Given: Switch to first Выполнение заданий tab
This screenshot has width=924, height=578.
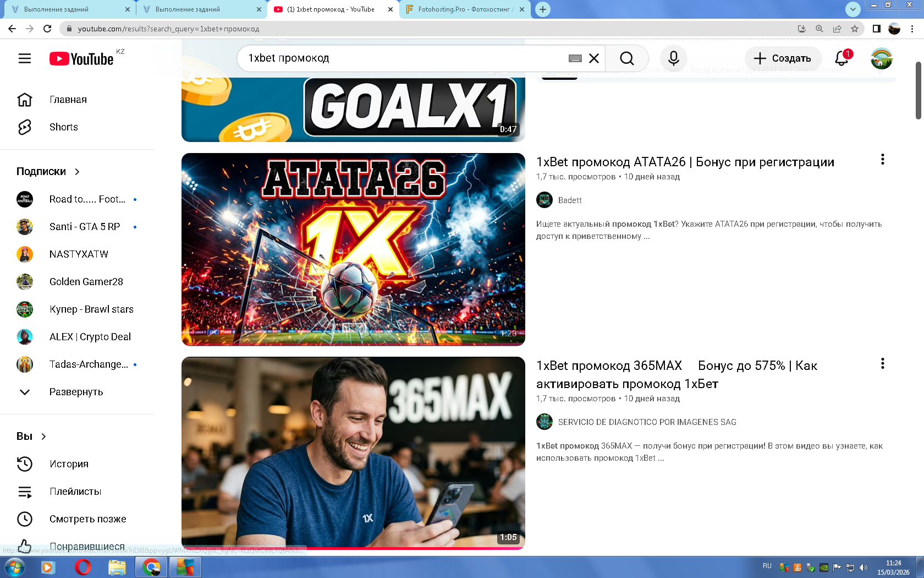Looking at the screenshot, I should (x=69, y=9).
